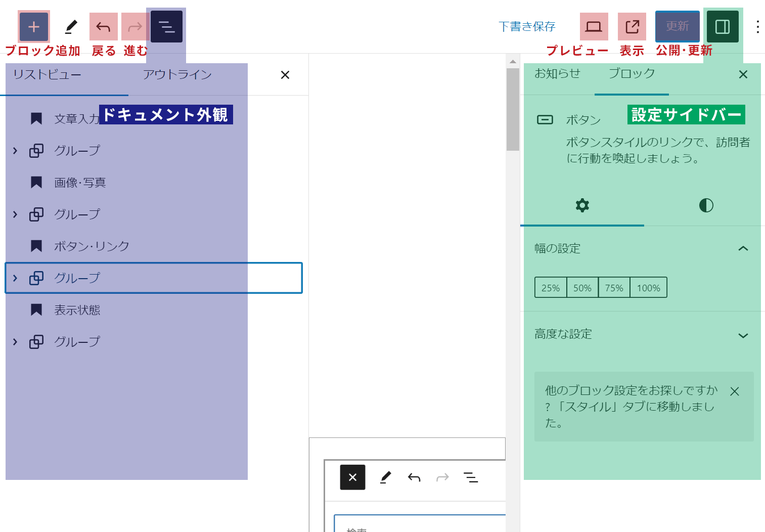The height and width of the screenshot is (532, 765).
Task: Switch to the アウトライン tab
Action: click(x=177, y=75)
